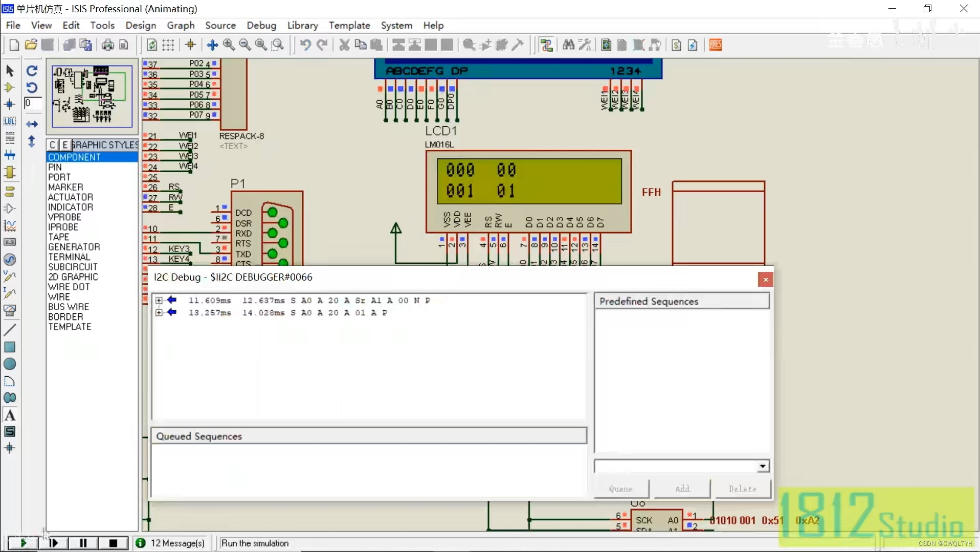Select the Buses Mode tool

10,155
